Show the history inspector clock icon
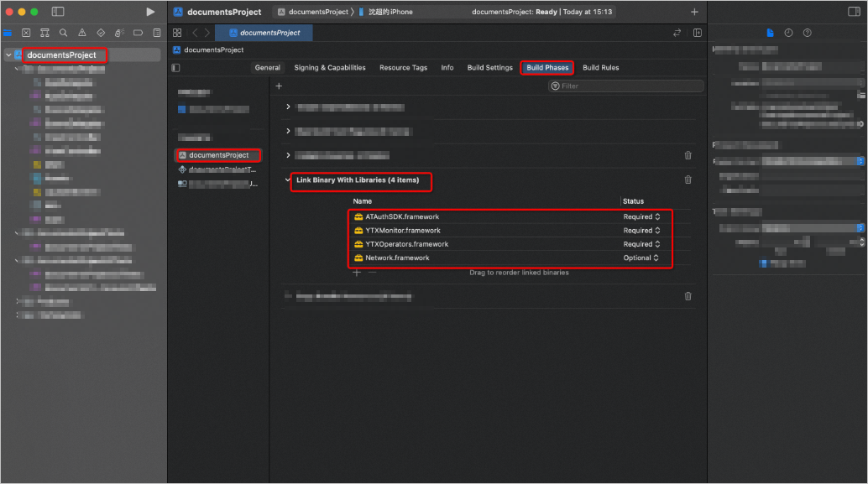 pos(789,33)
